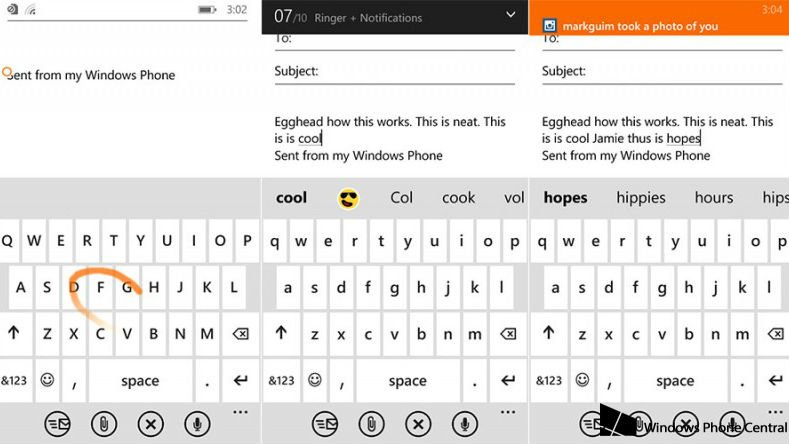This screenshot has height=444, width=789.
Task: Open the more options ellipsis on the middle screen
Action: click(507, 411)
